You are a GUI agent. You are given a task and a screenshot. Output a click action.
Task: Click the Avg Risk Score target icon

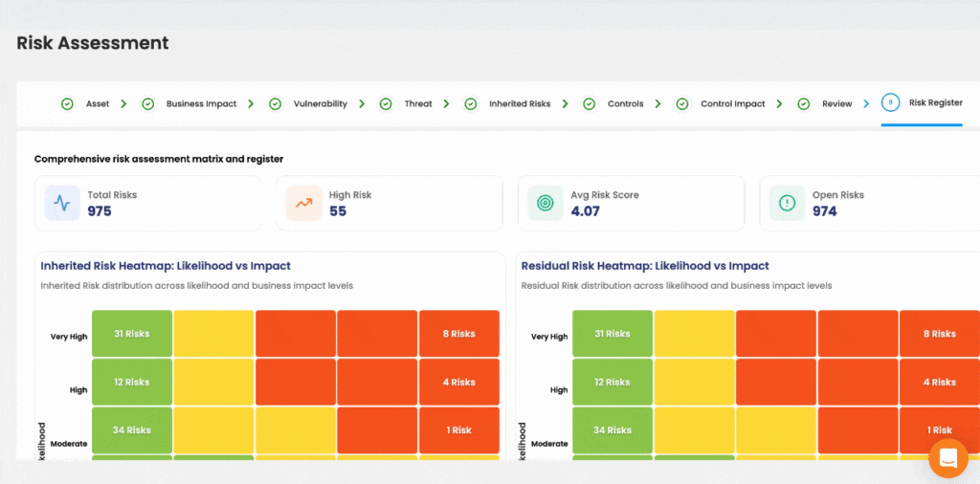click(x=546, y=203)
